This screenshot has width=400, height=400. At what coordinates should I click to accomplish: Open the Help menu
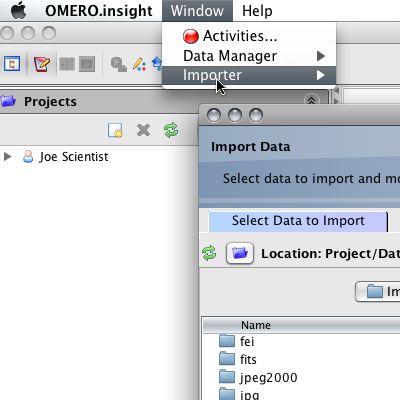click(257, 11)
